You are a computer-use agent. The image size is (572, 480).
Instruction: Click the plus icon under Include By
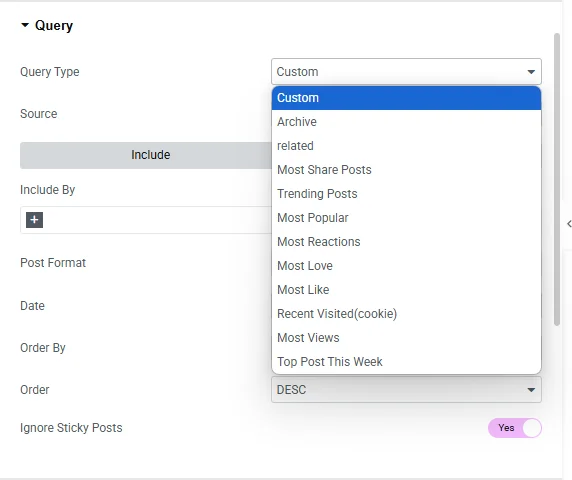pyautogui.click(x=34, y=220)
